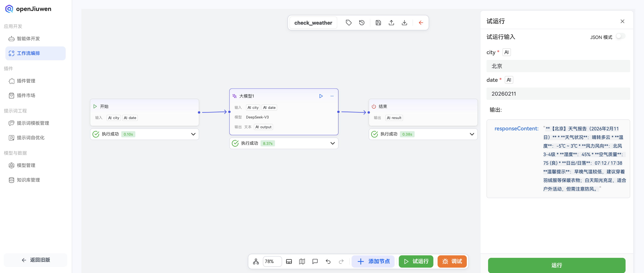Click the red back arrow icon
This screenshot has height=273, width=644.
click(x=421, y=23)
